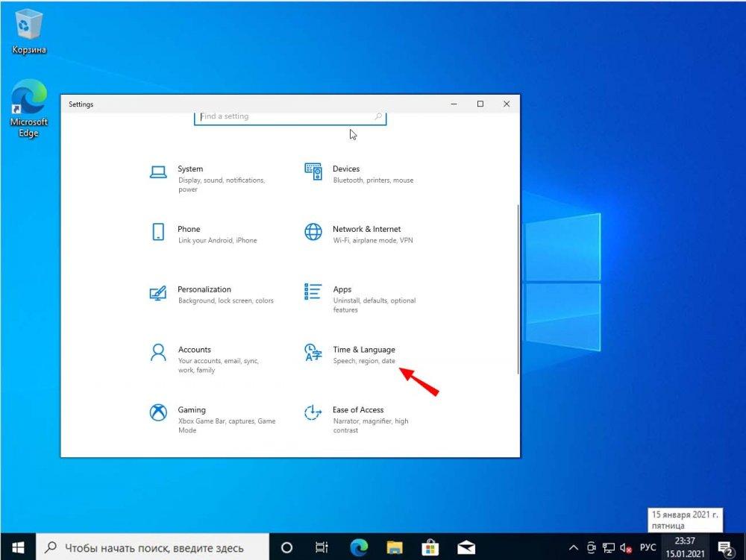Image resolution: width=746 pixels, height=560 pixels.
Task: Click the Settings window title text
Action: click(81, 104)
